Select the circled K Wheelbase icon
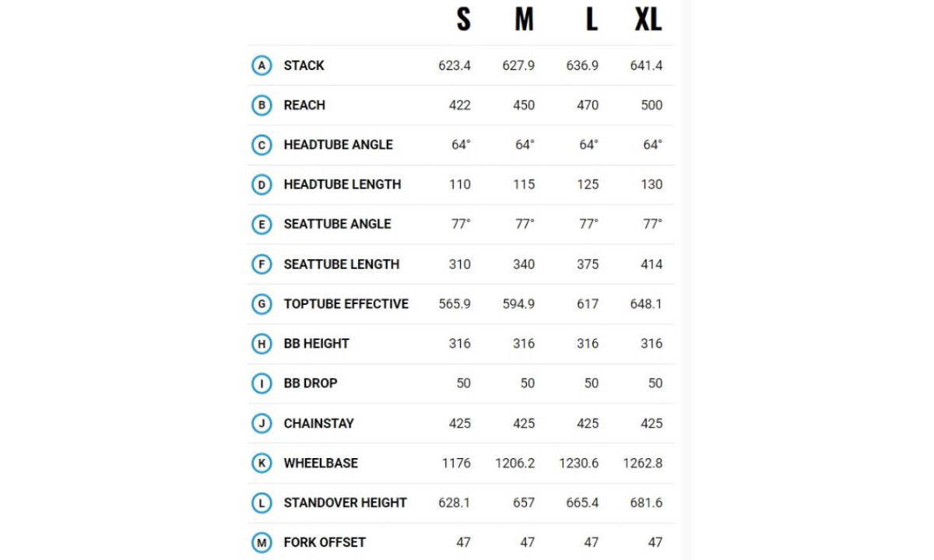934x560 pixels. coord(262,463)
